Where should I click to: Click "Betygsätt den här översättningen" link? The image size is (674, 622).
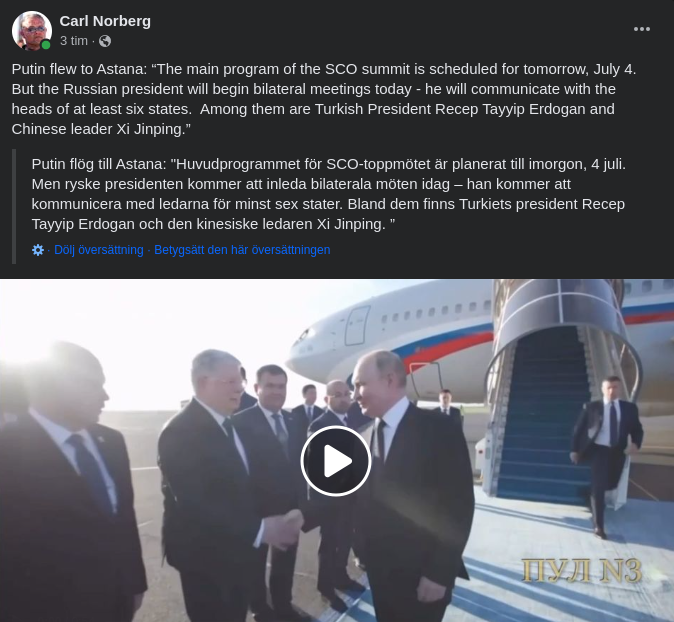[242, 250]
